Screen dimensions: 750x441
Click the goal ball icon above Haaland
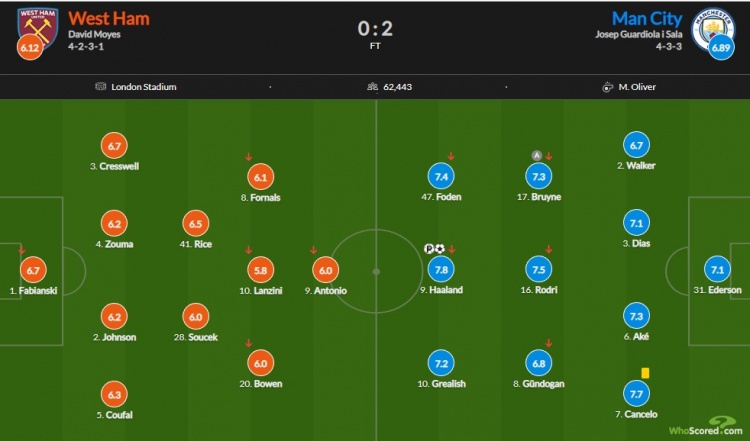point(440,249)
